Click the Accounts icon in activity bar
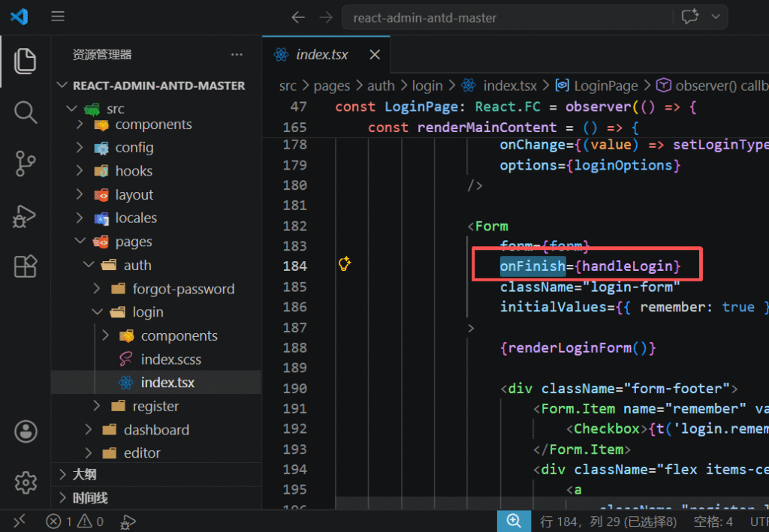The width and height of the screenshot is (769, 532). (x=25, y=431)
